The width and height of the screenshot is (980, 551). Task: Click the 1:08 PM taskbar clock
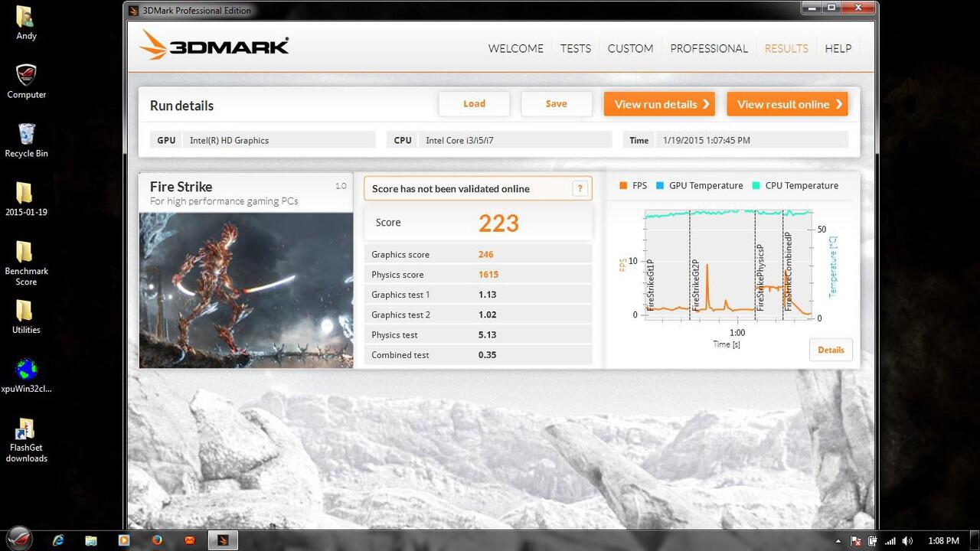point(943,541)
